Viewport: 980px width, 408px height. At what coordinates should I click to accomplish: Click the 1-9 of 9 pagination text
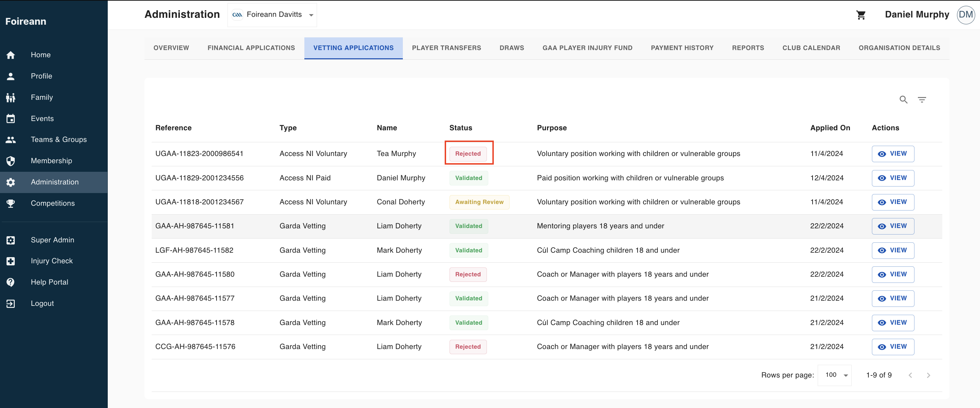click(x=879, y=375)
